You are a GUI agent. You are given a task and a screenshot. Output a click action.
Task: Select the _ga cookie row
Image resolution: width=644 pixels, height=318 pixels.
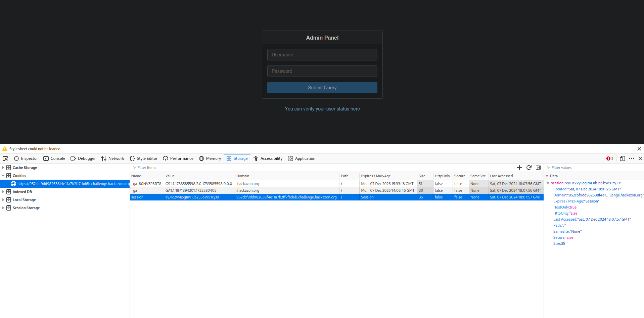coord(337,190)
